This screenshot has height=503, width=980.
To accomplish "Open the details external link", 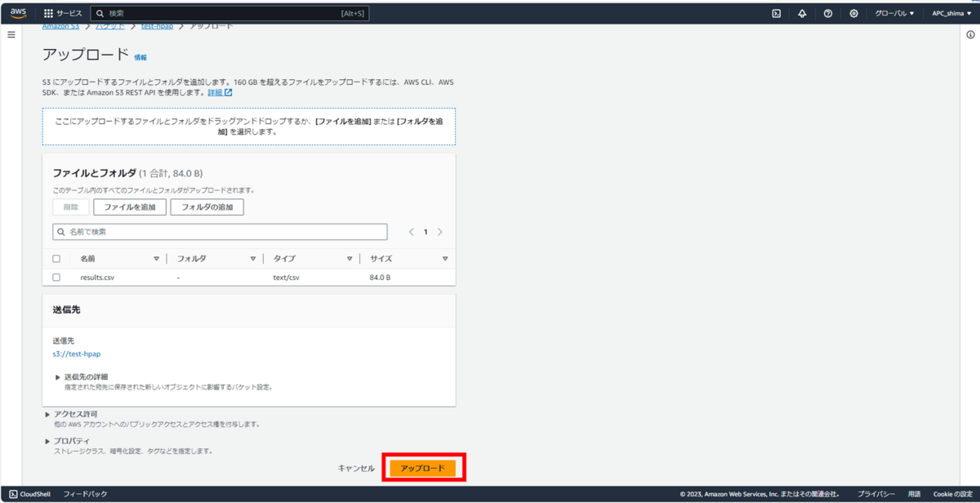I will 220,92.
